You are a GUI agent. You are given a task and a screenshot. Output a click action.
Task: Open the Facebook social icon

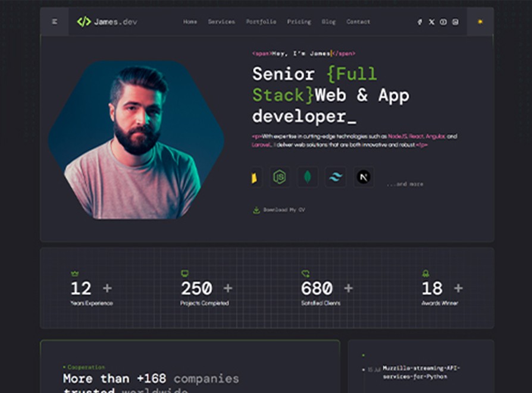pos(420,22)
